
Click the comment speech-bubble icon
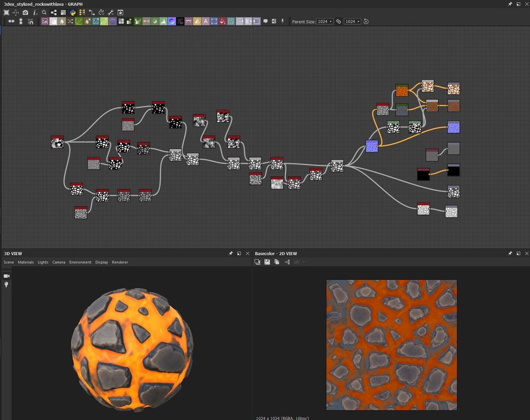pos(266,21)
